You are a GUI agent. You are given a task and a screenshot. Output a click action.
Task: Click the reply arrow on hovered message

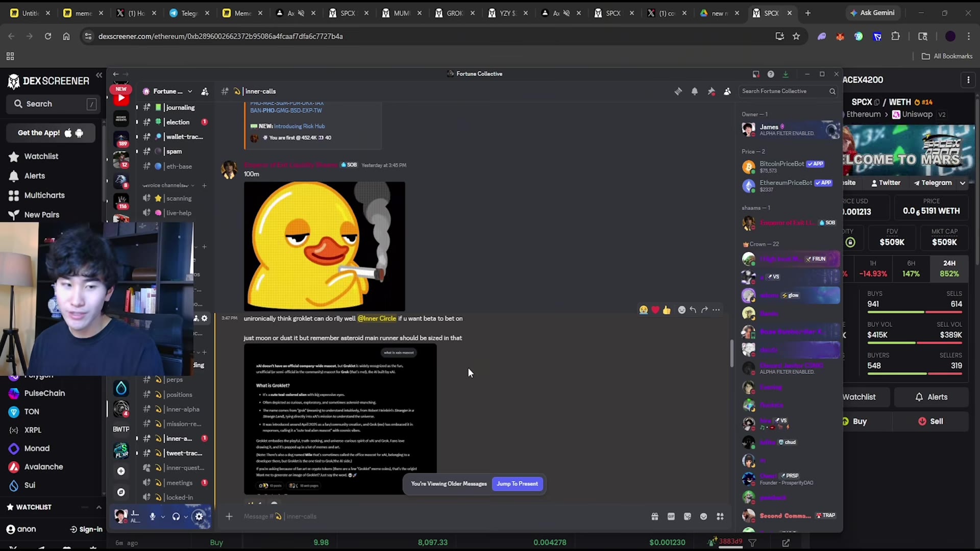(x=693, y=310)
